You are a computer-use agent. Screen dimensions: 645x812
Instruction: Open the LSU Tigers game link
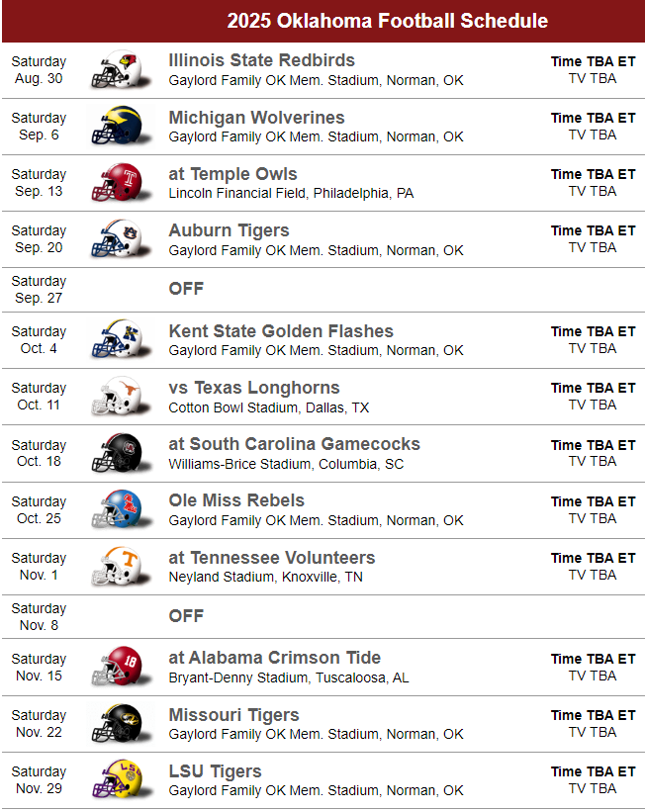pyautogui.click(x=215, y=771)
